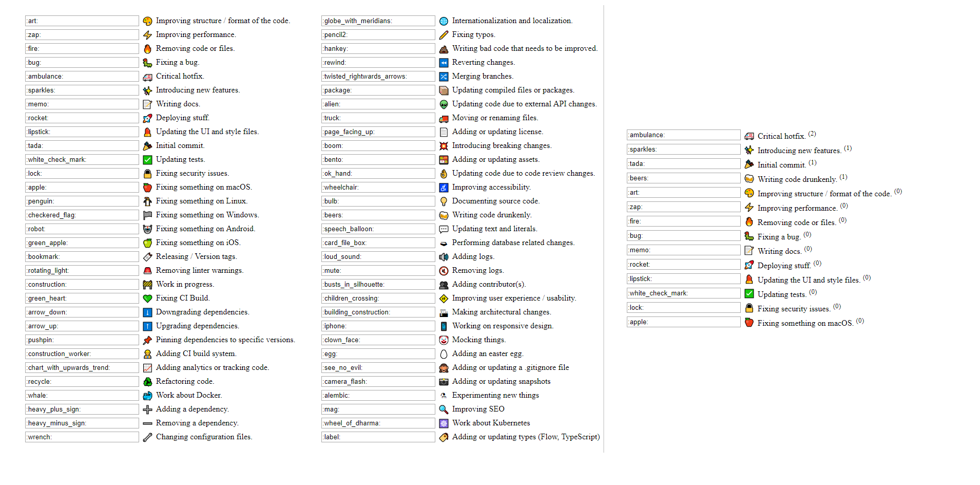Click the pencil emoji for fixing typos

[444, 35]
